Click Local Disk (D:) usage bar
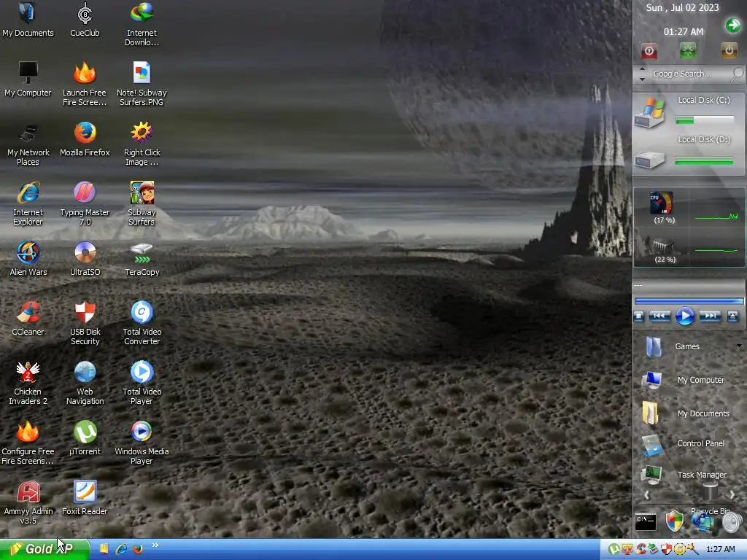747x560 pixels. coord(705,162)
